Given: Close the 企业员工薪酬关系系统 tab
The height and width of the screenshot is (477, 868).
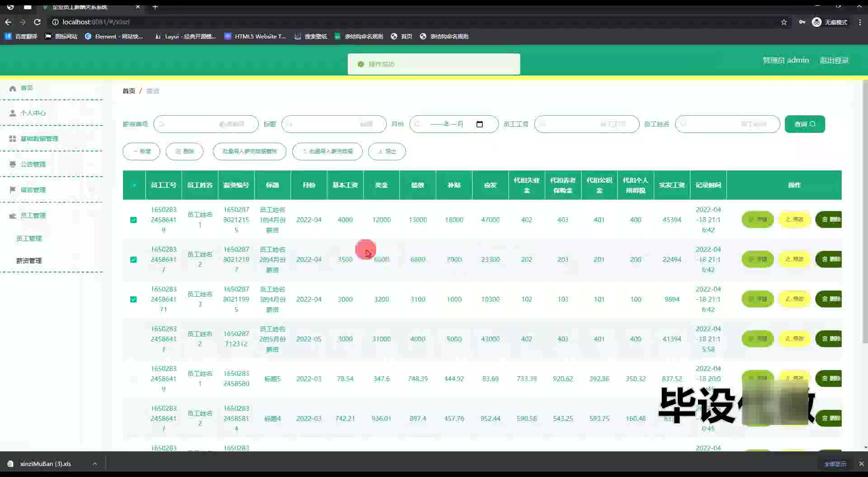Looking at the screenshot, I should click(x=138, y=7).
